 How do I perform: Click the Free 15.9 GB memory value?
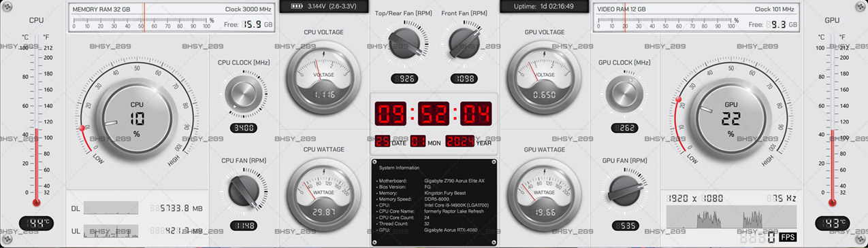tap(248, 24)
